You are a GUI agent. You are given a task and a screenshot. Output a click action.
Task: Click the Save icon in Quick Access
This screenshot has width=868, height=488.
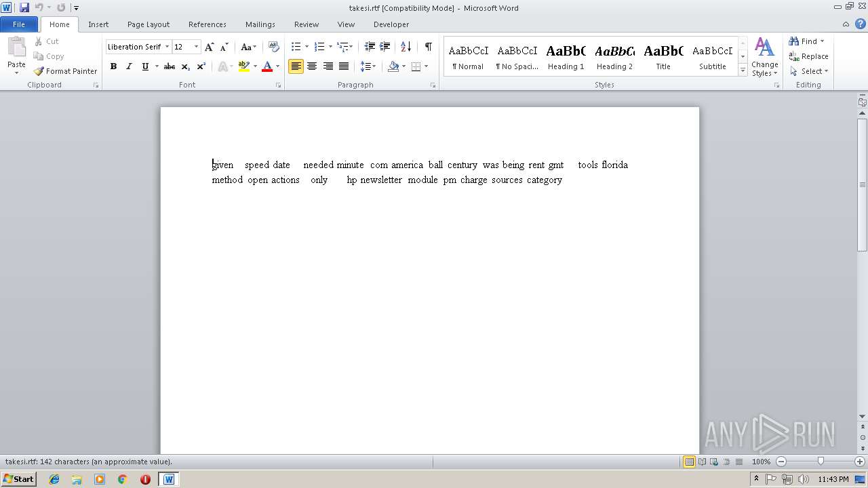click(24, 7)
